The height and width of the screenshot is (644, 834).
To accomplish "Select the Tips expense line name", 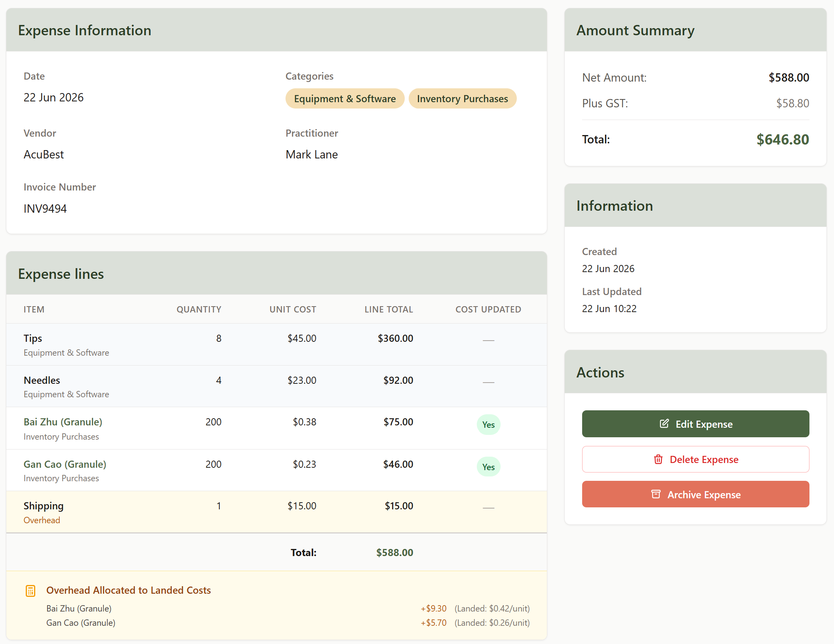I will click(x=33, y=338).
